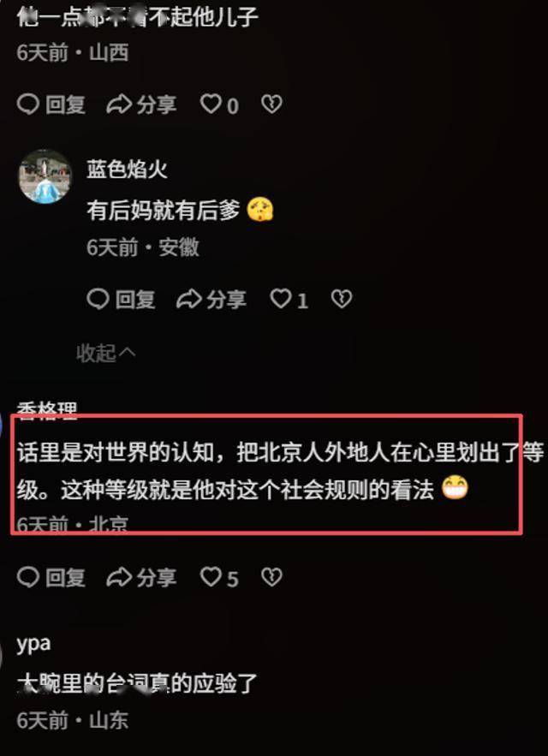The width and height of the screenshot is (548, 756).
Task: Open 蓝色焰火's profile avatar
Action: tap(45, 176)
